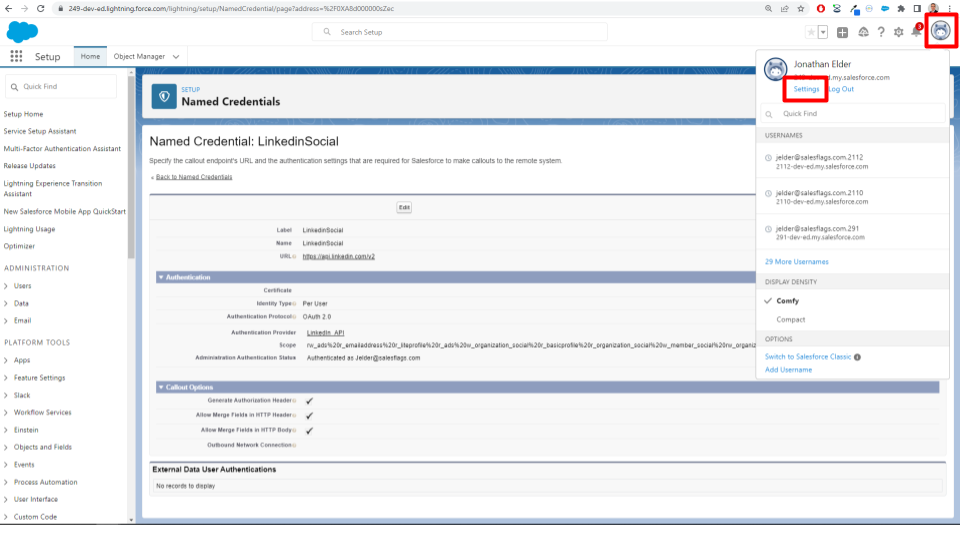This screenshot has height=540, width=960.
Task: Expand the Data tree node
Action: [x=6, y=304]
